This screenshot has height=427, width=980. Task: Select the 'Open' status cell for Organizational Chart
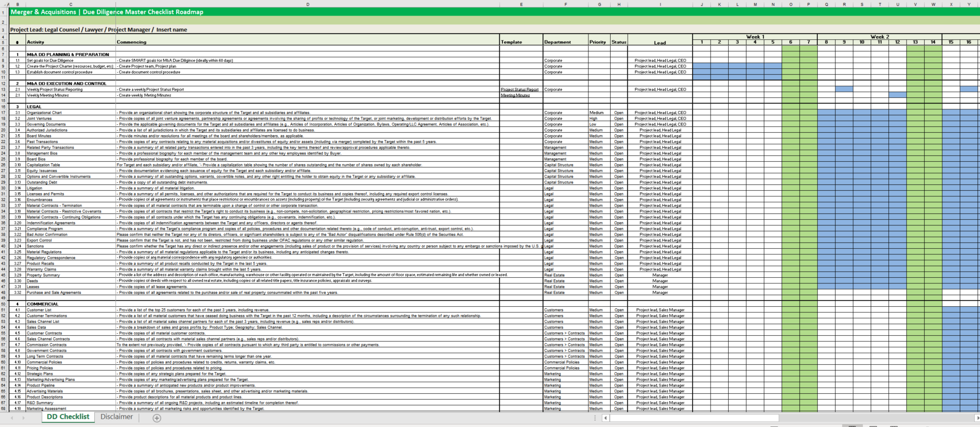[619, 112]
